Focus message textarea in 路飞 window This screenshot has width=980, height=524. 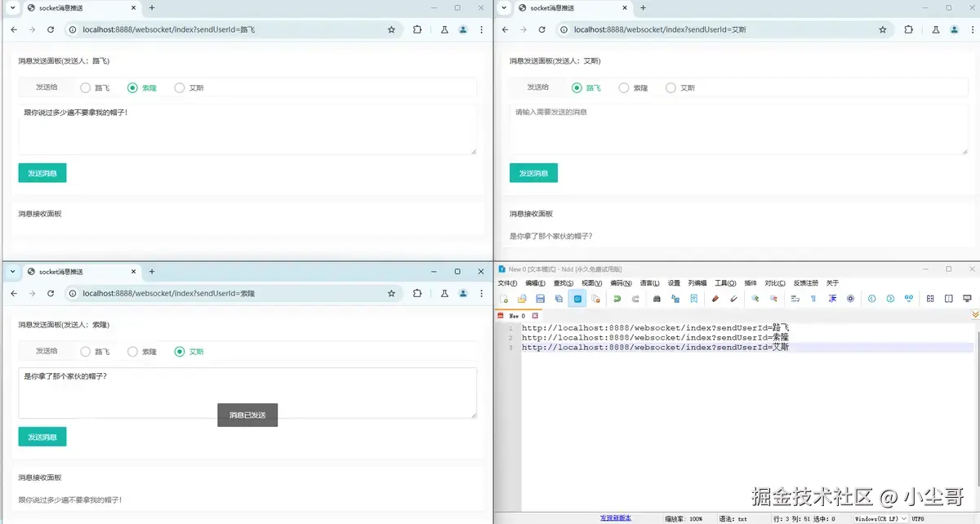point(247,129)
